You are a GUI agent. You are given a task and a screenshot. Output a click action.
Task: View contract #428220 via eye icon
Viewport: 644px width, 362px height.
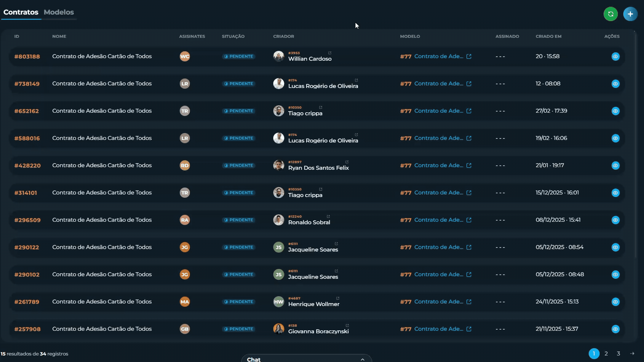(x=615, y=165)
